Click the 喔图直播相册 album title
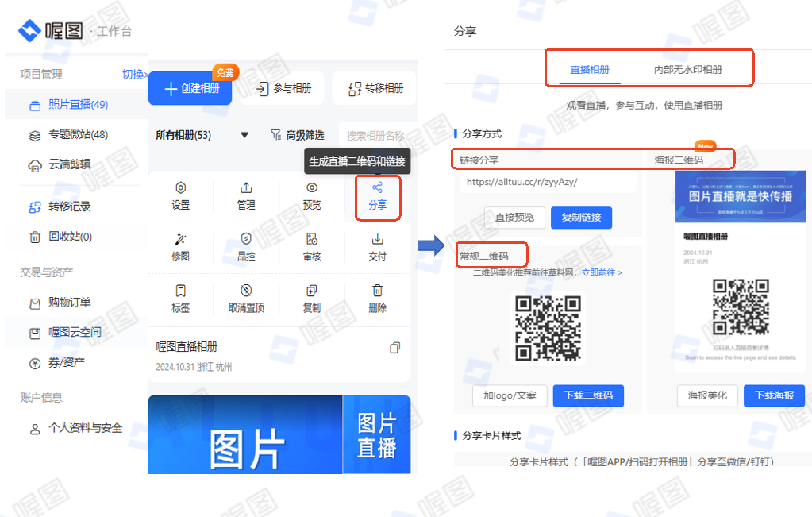 (187, 347)
